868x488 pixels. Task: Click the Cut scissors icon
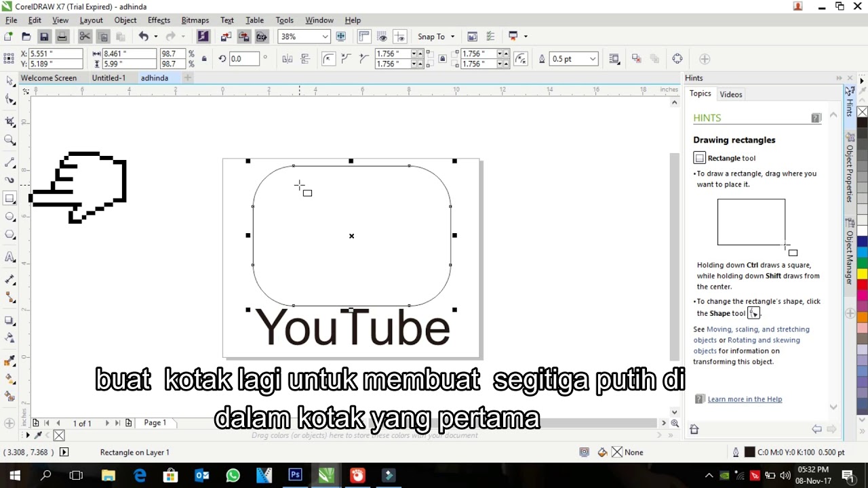click(x=85, y=37)
